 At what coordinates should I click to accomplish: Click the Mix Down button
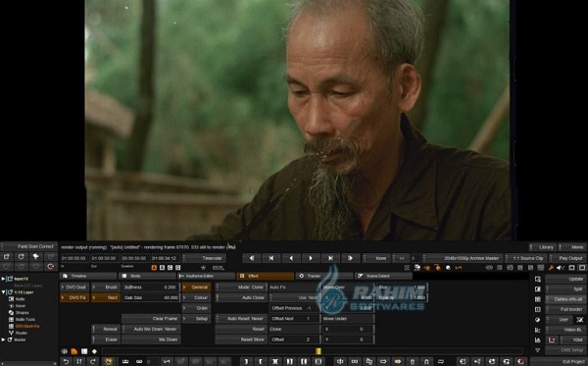(151, 340)
